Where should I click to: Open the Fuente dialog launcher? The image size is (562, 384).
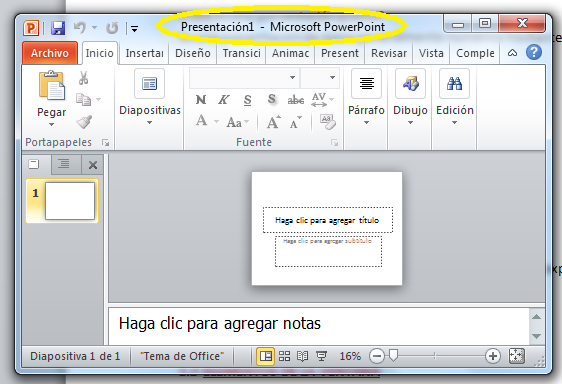pyautogui.click(x=334, y=143)
